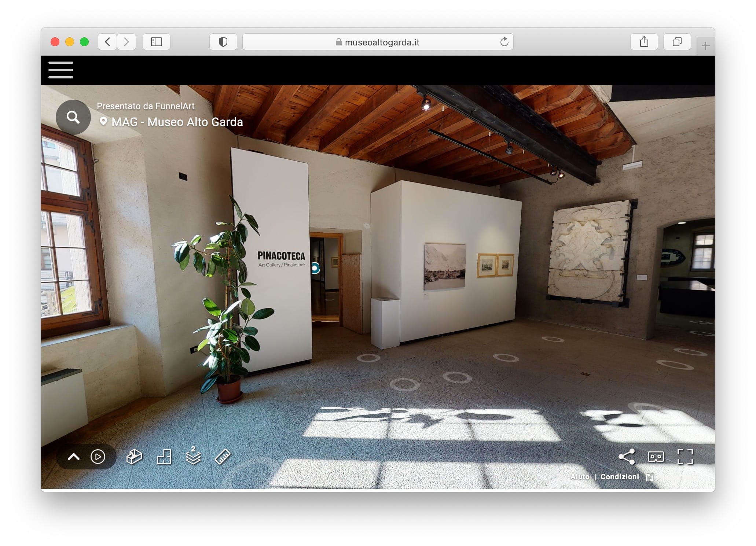View the tour in VR mode
Viewport: 756px width, 546px height.
coord(656,457)
